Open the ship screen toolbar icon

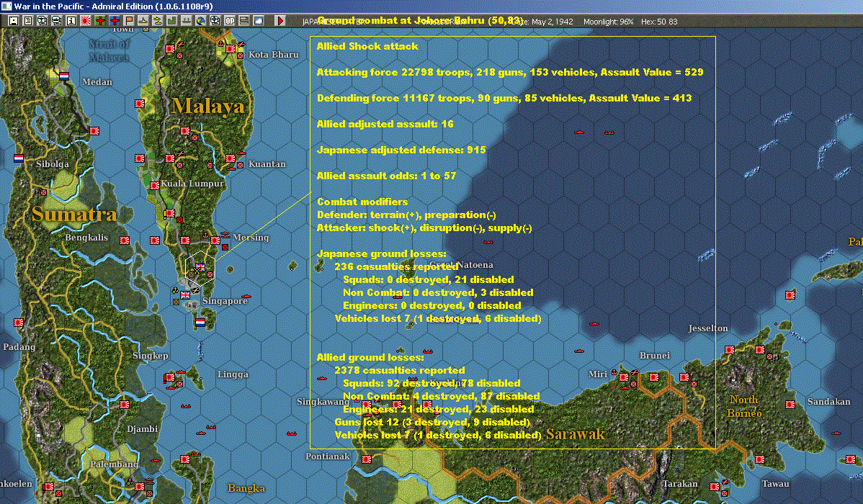point(57,21)
